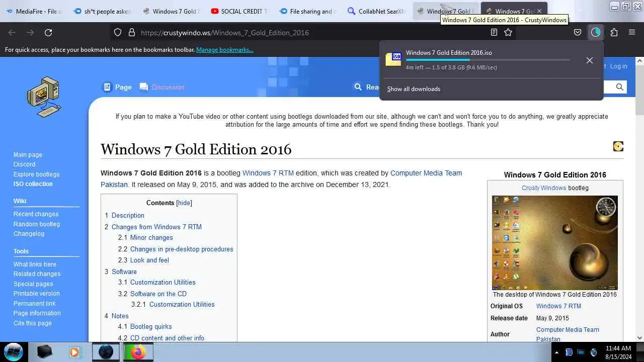Jump to Software on the CD
The height and width of the screenshot is (362, 644).
158,294
